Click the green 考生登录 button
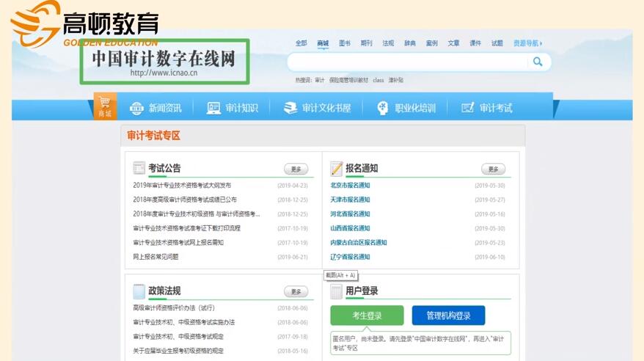 coord(367,316)
